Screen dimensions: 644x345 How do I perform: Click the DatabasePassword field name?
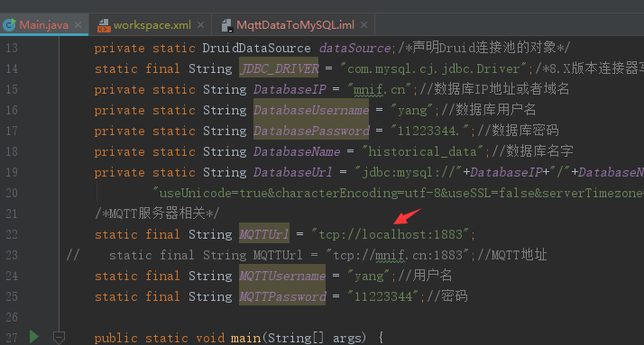pos(311,131)
